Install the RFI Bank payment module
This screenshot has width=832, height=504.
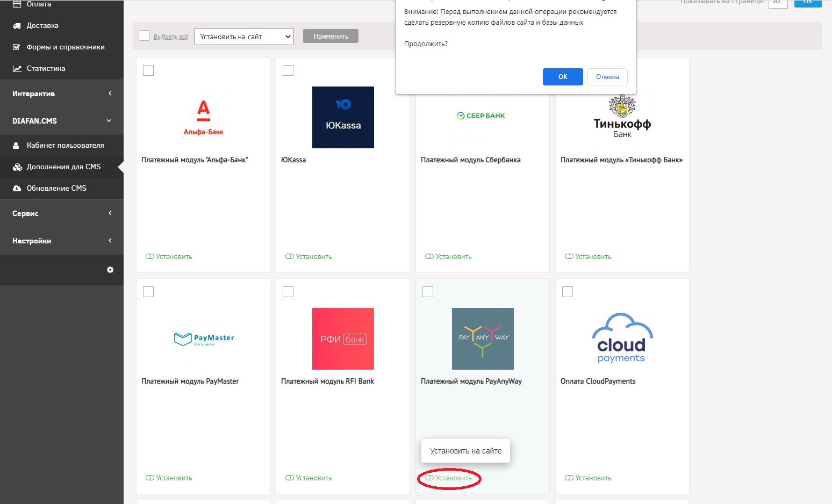tap(313, 478)
